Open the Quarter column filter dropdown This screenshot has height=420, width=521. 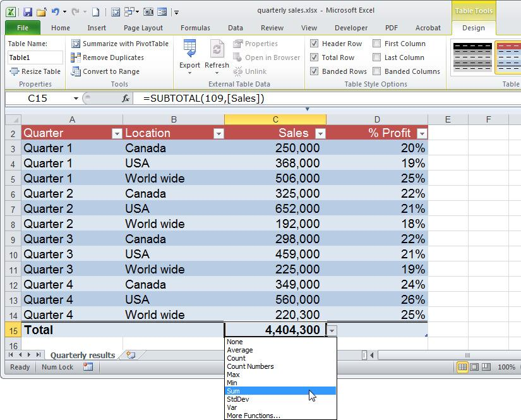click(x=117, y=133)
